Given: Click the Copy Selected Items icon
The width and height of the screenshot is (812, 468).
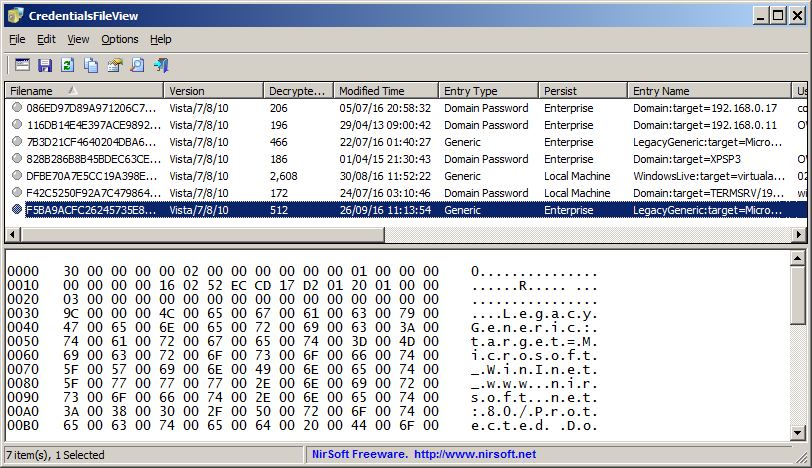Looking at the screenshot, I should tap(91, 65).
